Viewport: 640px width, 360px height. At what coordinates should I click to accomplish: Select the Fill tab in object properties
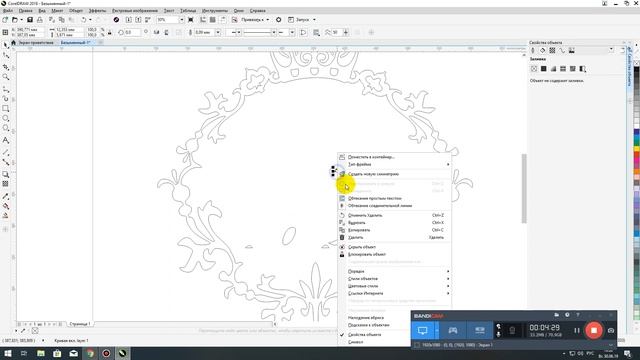542,50
